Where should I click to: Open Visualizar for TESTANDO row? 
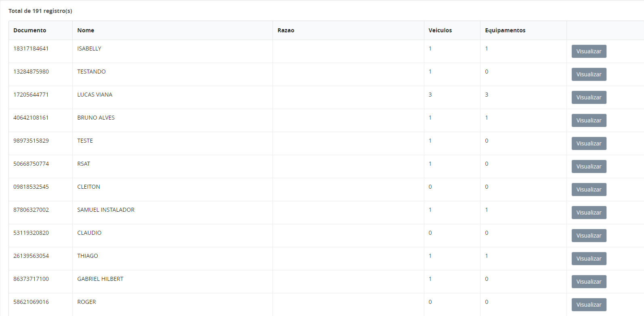tap(589, 74)
